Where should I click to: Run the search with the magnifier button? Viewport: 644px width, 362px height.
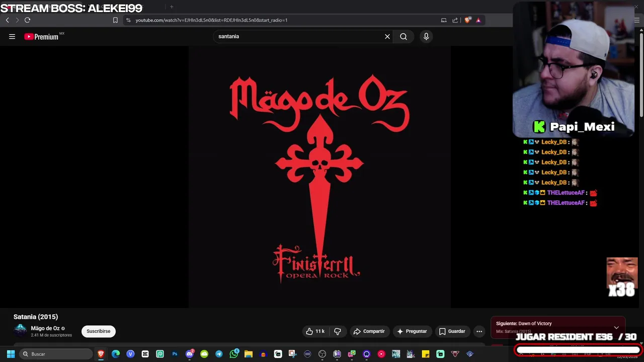pos(404,36)
